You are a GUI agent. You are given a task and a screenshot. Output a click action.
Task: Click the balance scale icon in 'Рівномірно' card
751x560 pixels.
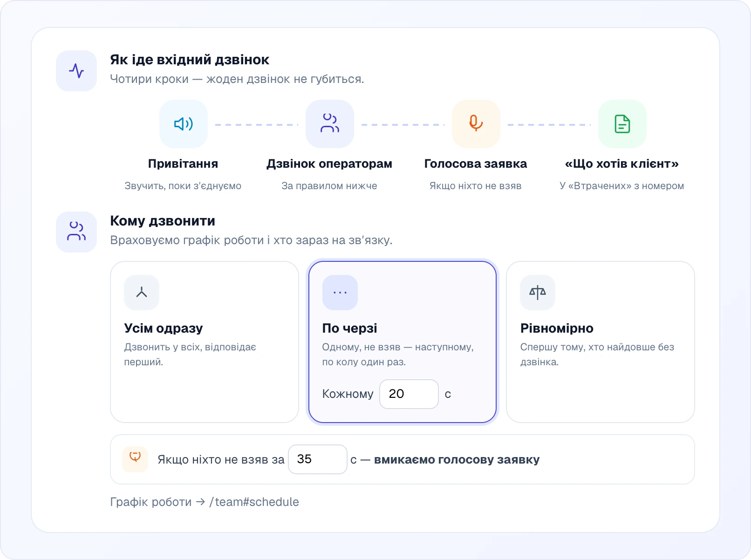(x=538, y=293)
